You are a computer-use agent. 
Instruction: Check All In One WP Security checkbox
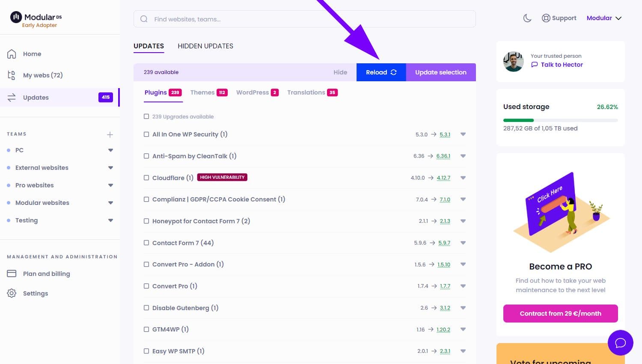(x=146, y=134)
